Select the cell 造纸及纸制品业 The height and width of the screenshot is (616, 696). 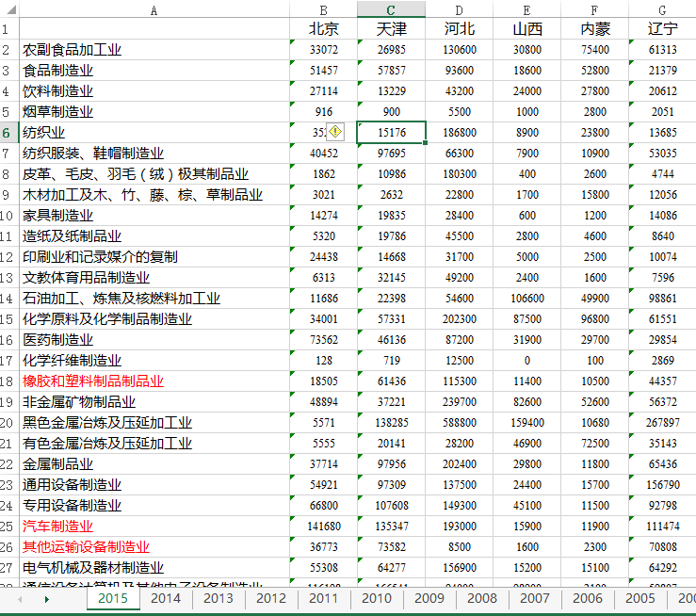coord(154,236)
